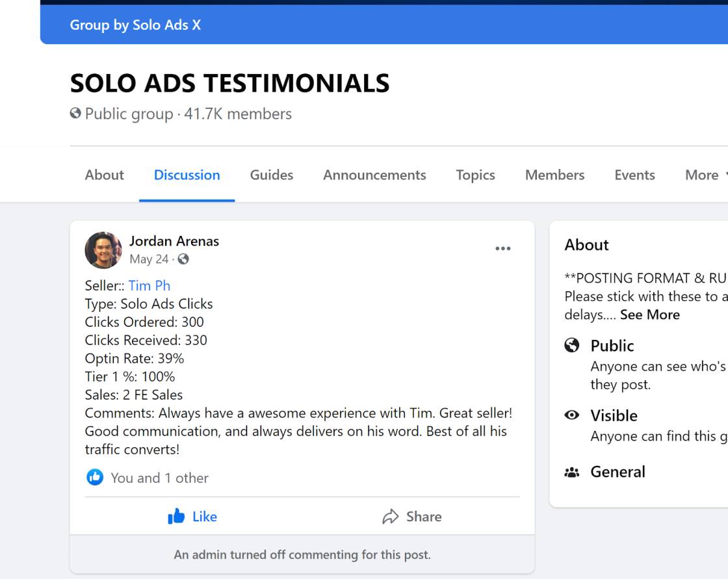Click the text 'Clicks Received: 330'
Viewport: 728px width, 579px height.
(x=146, y=340)
